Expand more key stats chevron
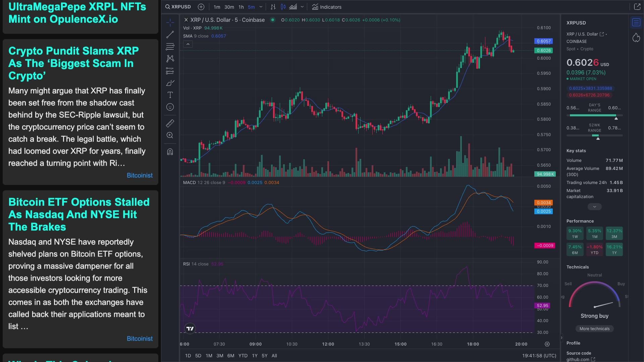Image resolution: width=644 pixels, height=362 pixels. coord(594,207)
